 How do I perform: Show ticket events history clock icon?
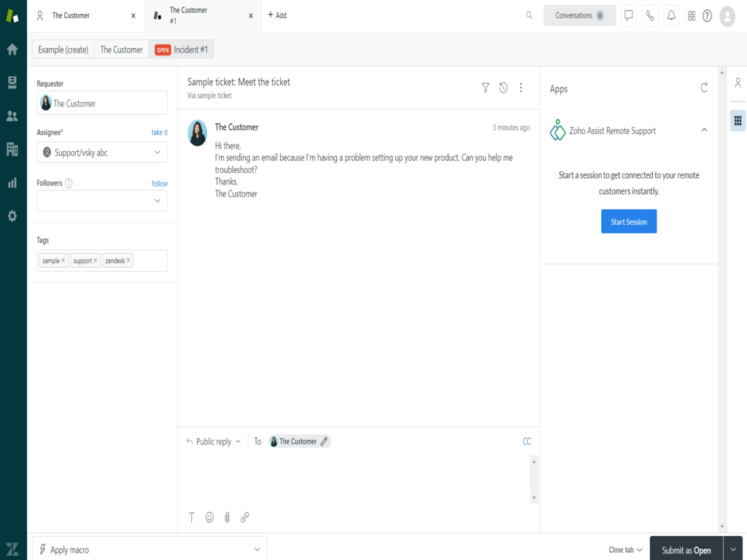[503, 87]
